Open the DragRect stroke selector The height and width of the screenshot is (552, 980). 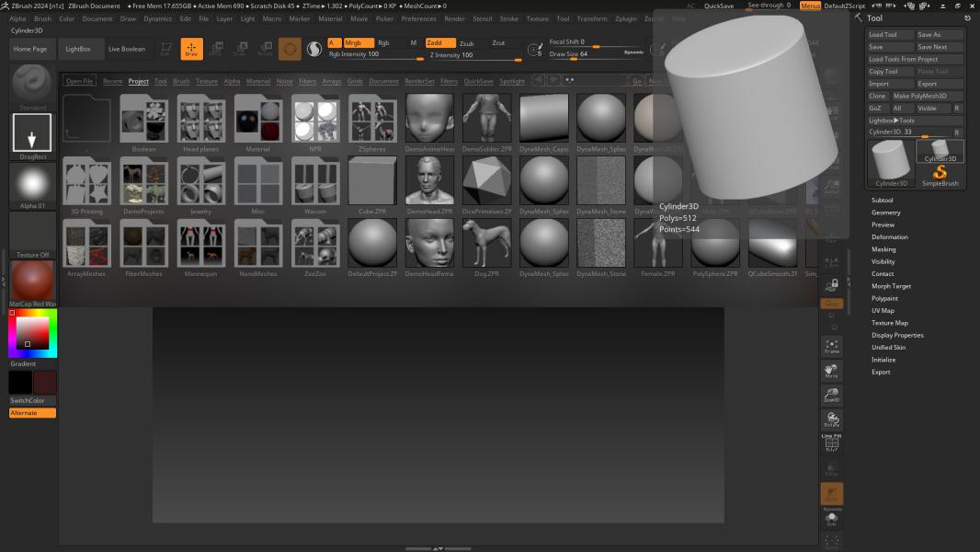point(32,136)
